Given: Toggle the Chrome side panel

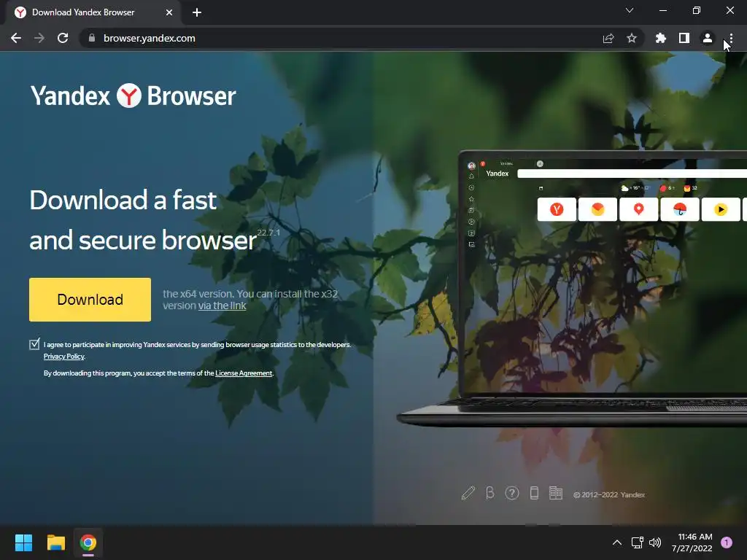Looking at the screenshot, I should pos(684,38).
